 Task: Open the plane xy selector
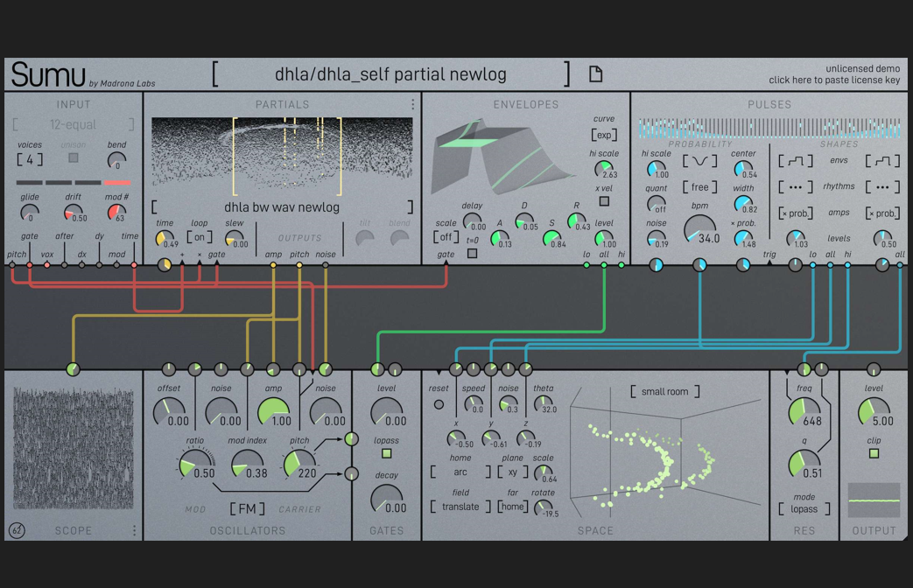coord(512,472)
